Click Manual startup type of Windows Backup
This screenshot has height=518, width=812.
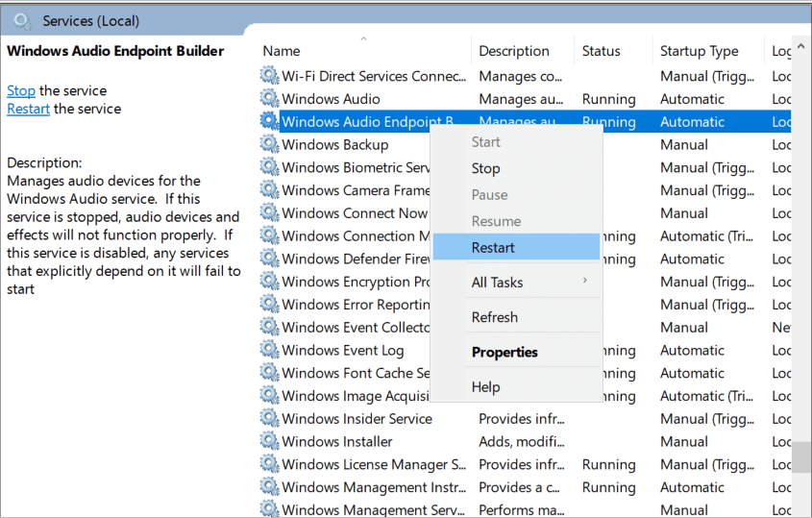pyautogui.click(x=683, y=144)
